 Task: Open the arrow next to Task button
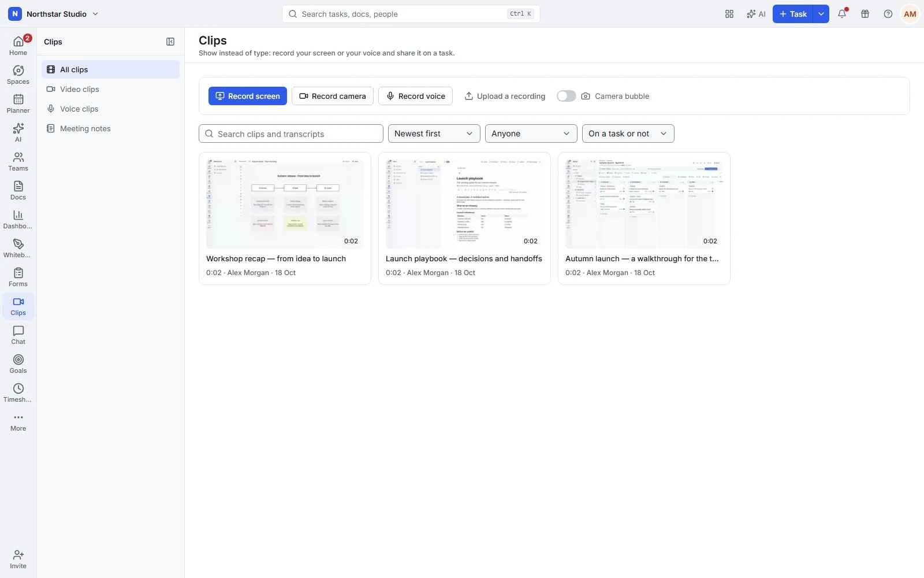point(821,14)
